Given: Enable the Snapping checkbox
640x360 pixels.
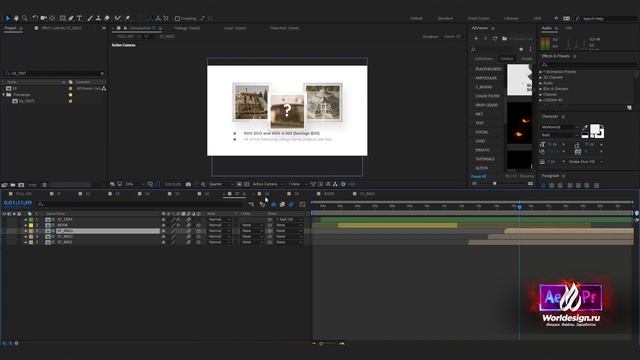Looking at the screenshot, I should click(x=177, y=19).
